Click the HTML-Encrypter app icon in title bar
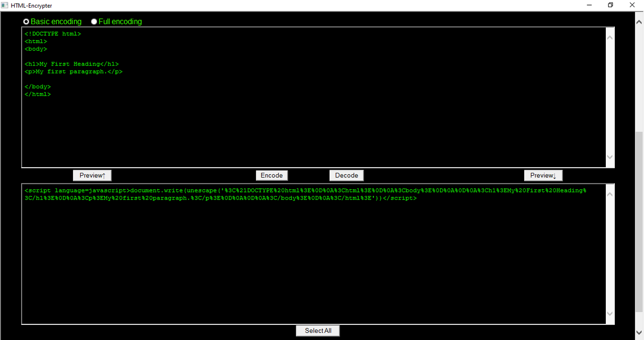This screenshot has width=644, height=340. (5, 6)
